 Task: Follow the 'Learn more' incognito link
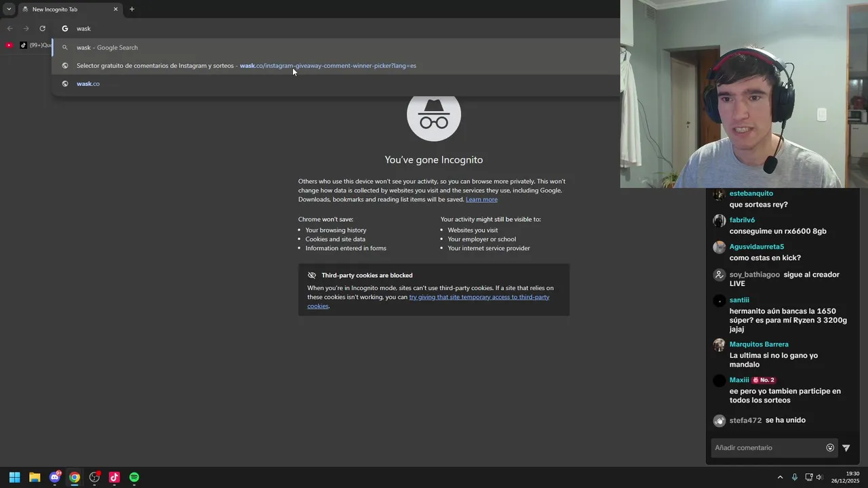click(x=481, y=199)
